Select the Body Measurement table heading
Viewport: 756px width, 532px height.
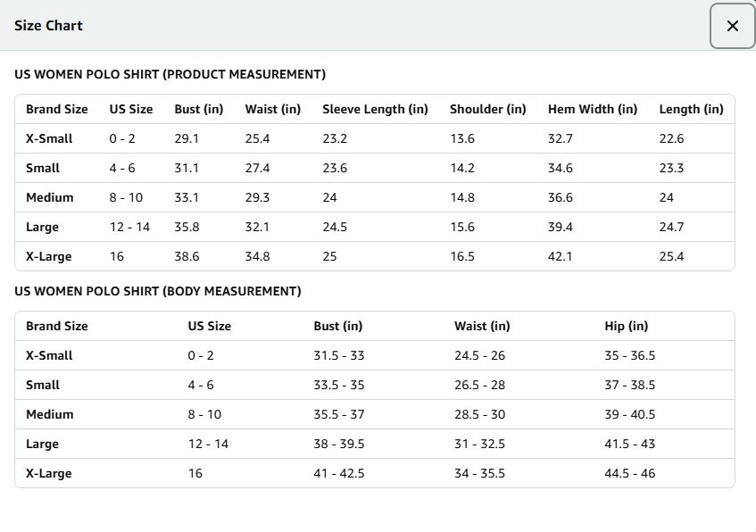[158, 291]
